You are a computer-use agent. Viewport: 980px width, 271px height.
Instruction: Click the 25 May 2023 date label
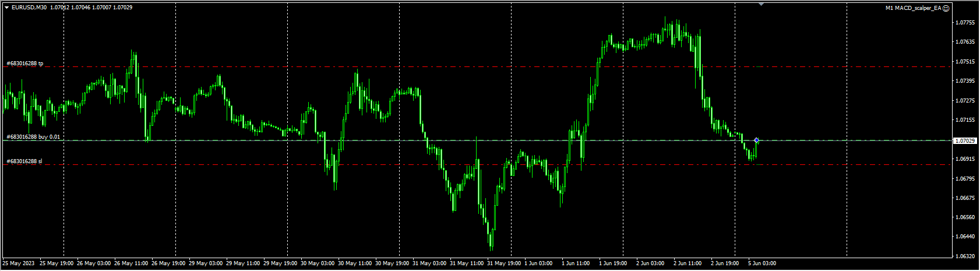point(19,263)
